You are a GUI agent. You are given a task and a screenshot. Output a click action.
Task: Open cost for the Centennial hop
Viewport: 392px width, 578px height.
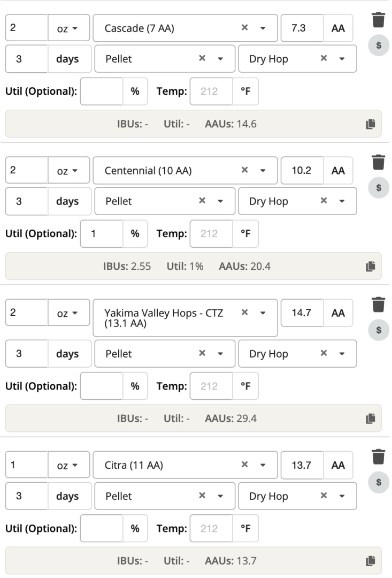coord(378,188)
